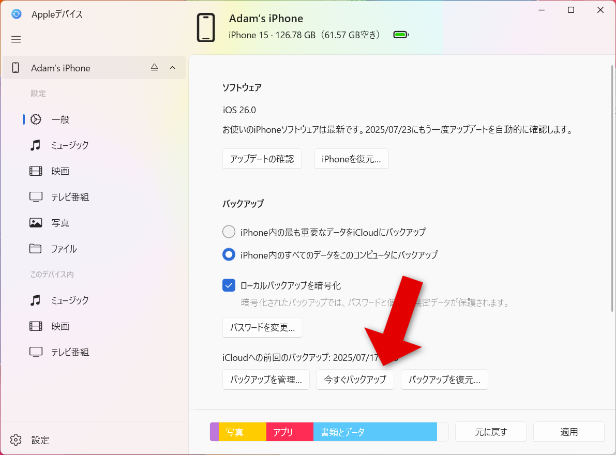Click iPhoneを復元 button

[x=351, y=159]
